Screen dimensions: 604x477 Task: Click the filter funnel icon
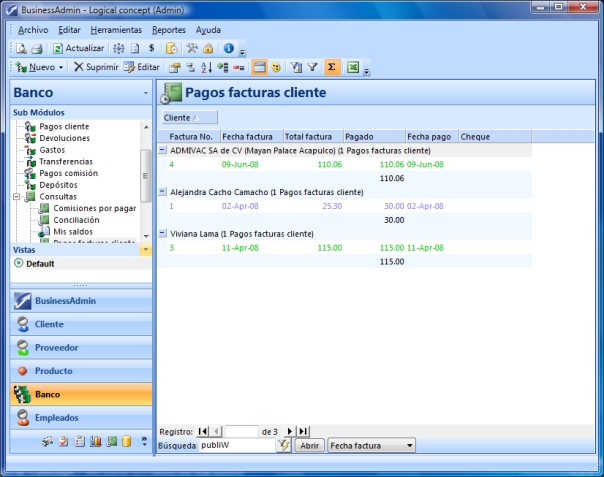click(312, 68)
